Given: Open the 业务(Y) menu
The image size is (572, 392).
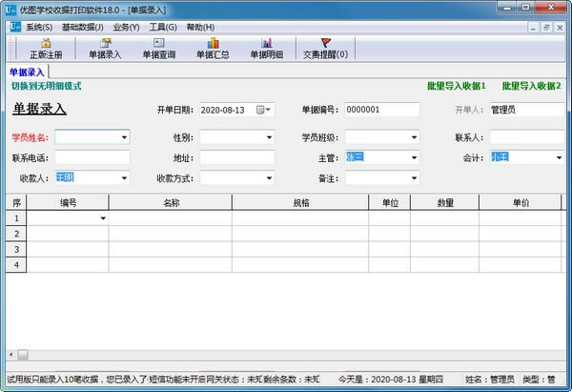Looking at the screenshot, I should 126,28.
